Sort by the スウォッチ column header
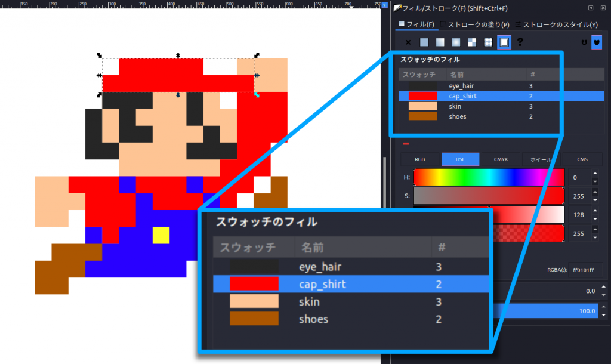611x364 pixels. point(422,74)
